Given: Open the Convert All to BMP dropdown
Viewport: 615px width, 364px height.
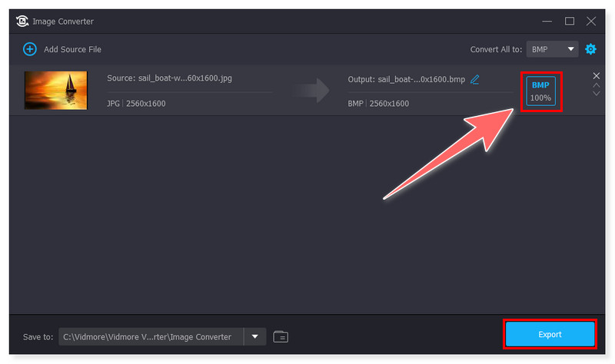Looking at the screenshot, I should pyautogui.click(x=553, y=49).
